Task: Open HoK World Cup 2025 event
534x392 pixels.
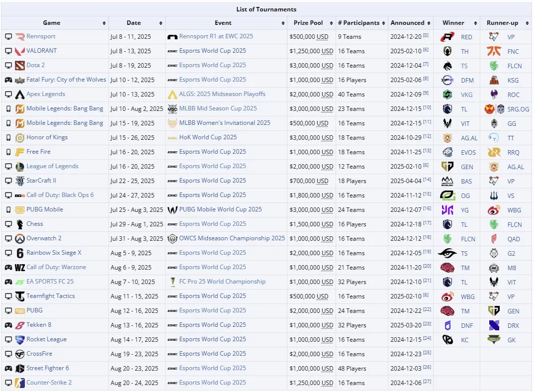Action: pyautogui.click(x=208, y=137)
